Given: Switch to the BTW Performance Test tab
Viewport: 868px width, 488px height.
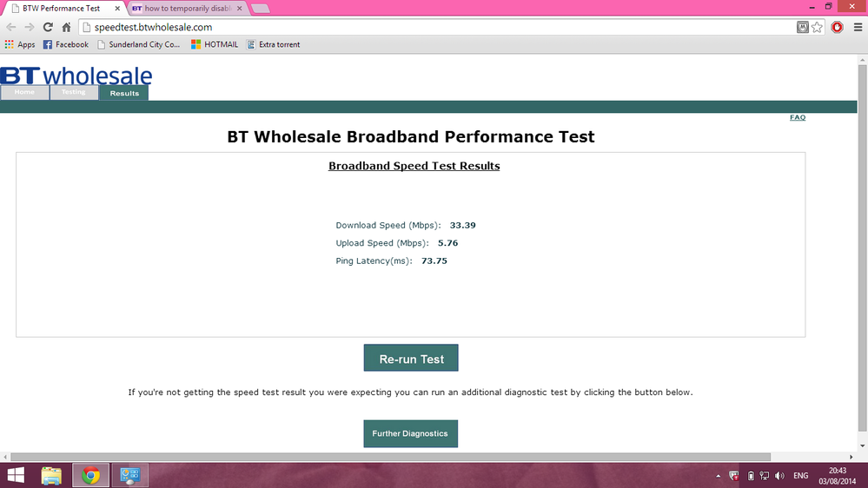Looking at the screenshot, I should tap(63, 9).
